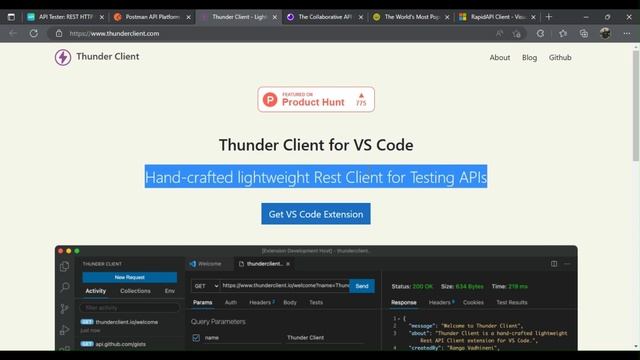The height and width of the screenshot is (360, 640).
Task: Close the Postman API Platform tab
Action: point(188,17)
